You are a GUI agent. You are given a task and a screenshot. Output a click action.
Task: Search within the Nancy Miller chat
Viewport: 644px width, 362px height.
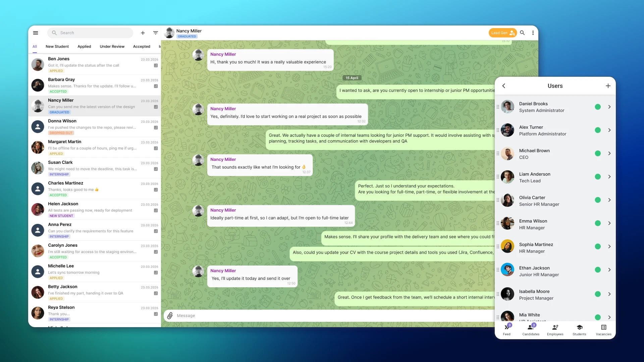pos(522,33)
